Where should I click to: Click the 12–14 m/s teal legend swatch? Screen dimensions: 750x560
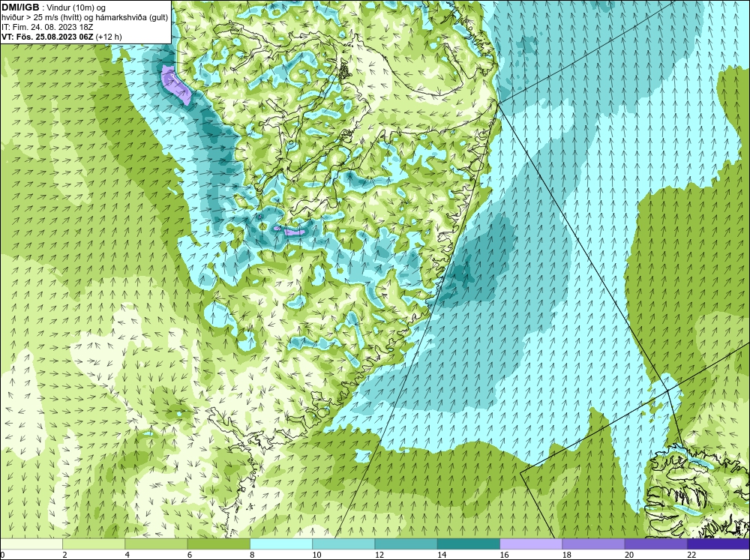click(x=406, y=544)
